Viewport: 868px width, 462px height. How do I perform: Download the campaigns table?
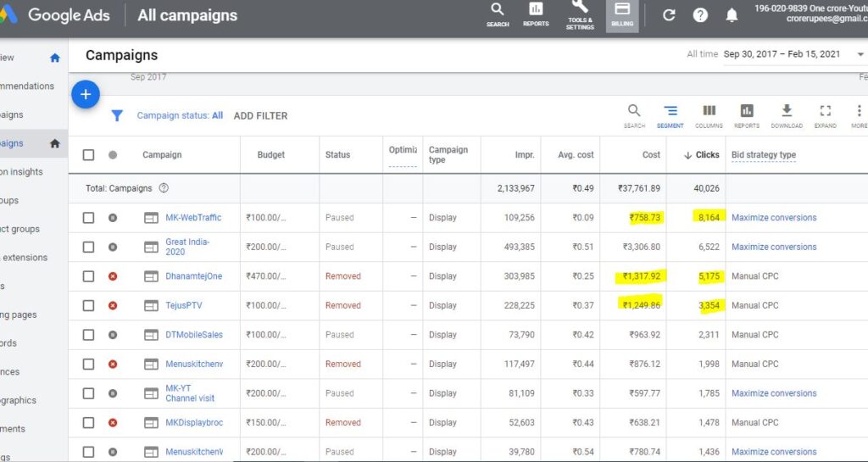click(x=787, y=115)
